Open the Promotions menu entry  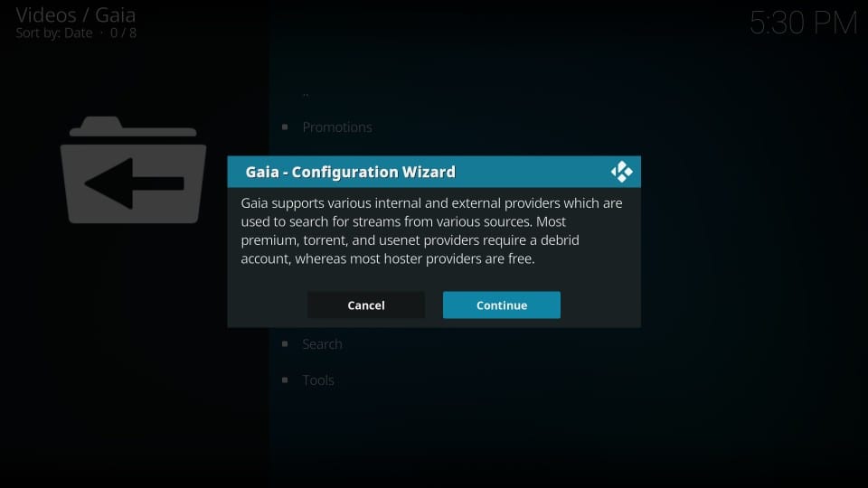(337, 127)
